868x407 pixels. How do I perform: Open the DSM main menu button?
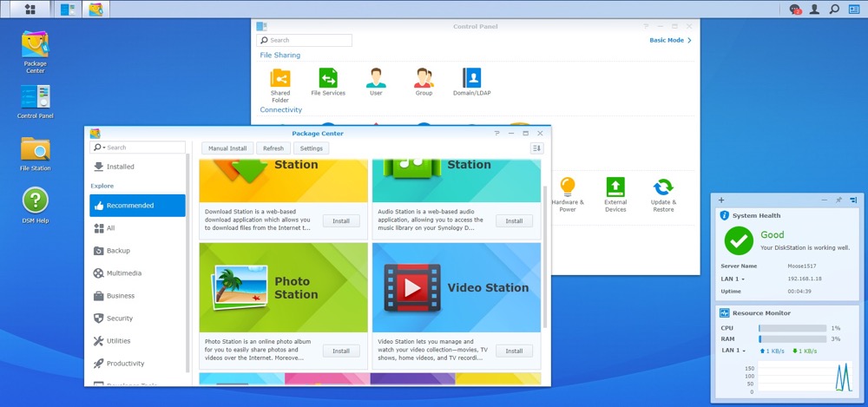click(x=30, y=9)
